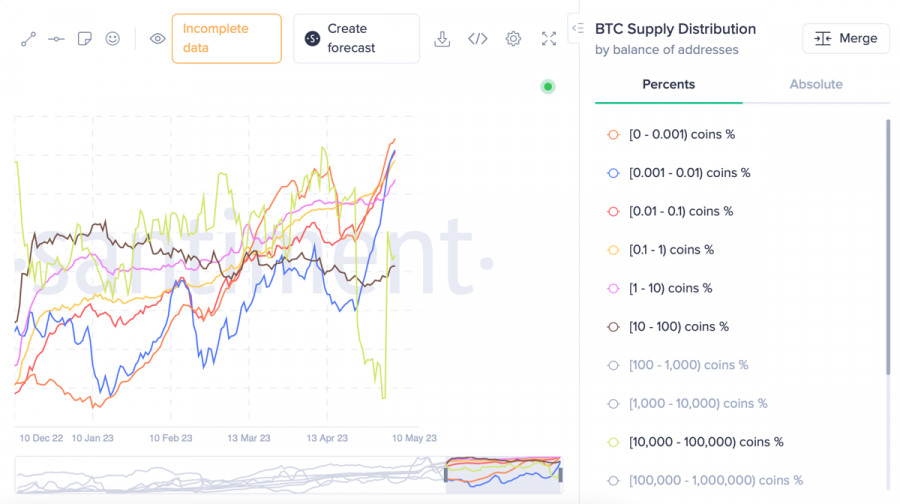The width and height of the screenshot is (900, 504).
Task: Open the embed code icon
Action: pyautogui.click(x=477, y=39)
